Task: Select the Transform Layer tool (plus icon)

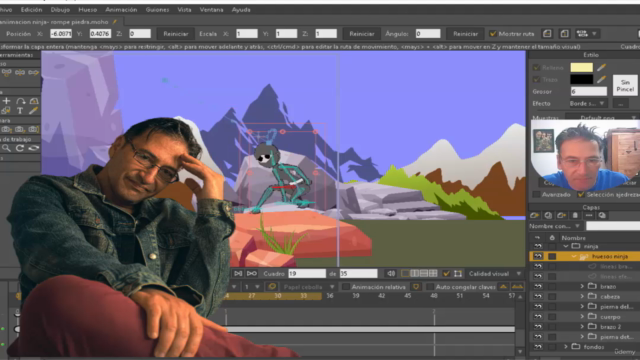Action: (x=6, y=101)
